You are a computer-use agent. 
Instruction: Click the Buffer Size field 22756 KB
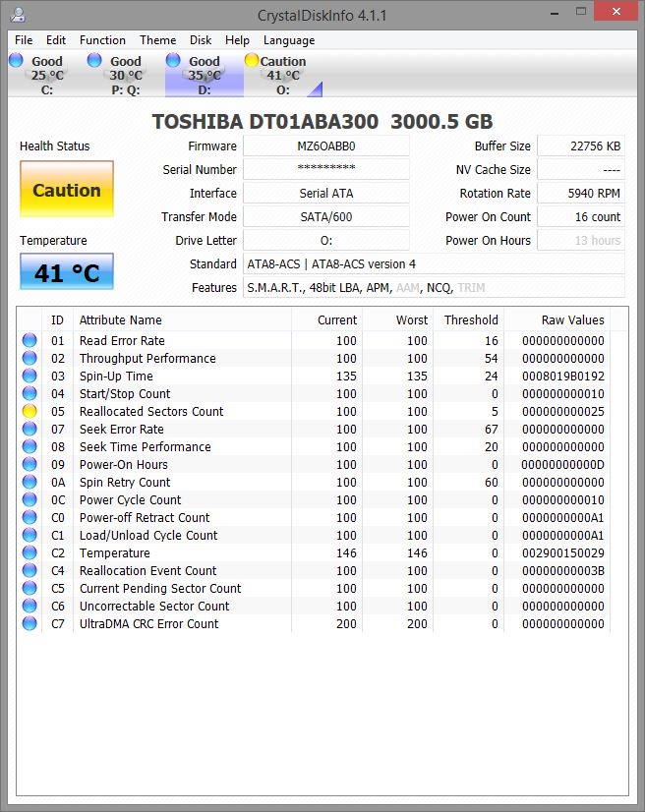(581, 146)
